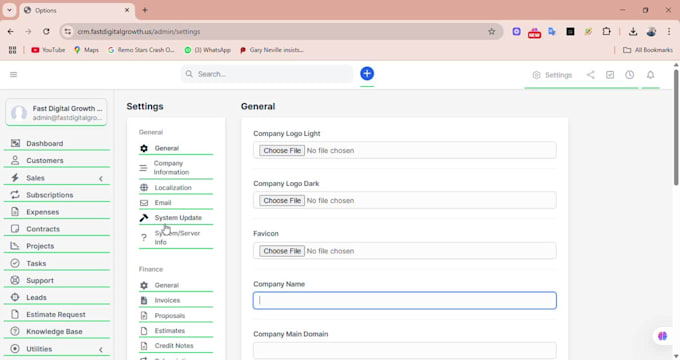This screenshot has width=680, height=360.
Task: Go back in browser history
Action: [x=11, y=32]
